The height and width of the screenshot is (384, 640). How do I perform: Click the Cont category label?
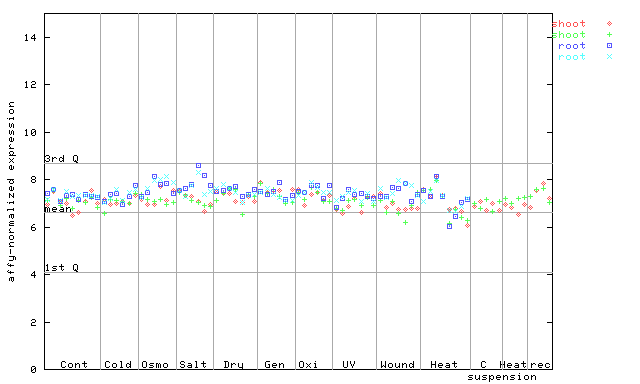74,364
